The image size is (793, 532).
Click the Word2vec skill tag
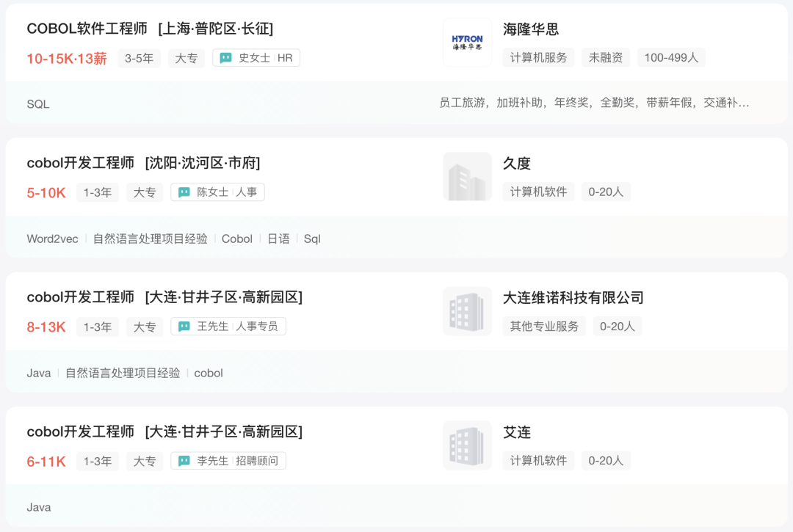[53, 239]
